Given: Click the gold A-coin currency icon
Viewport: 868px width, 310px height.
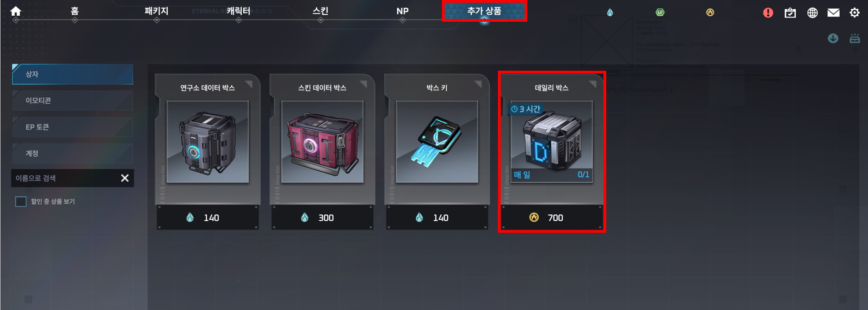Looking at the screenshot, I should pyautogui.click(x=710, y=13).
